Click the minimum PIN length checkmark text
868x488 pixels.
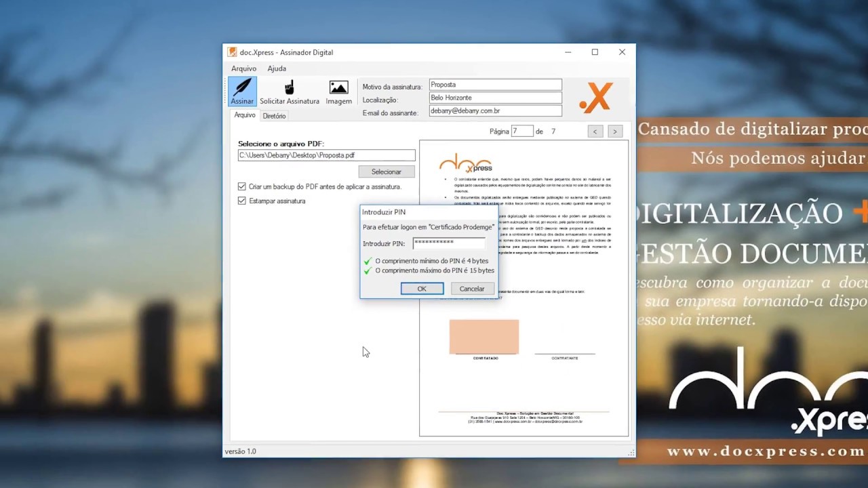(432, 261)
